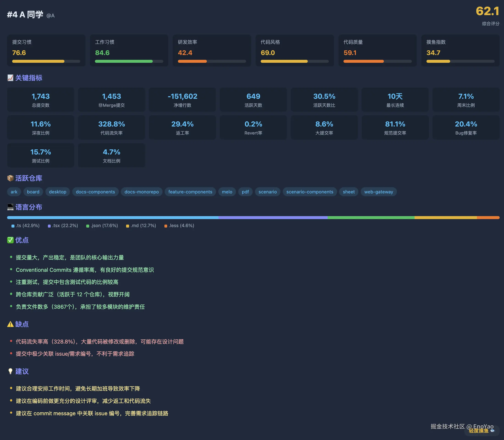Click the 提交习惯 score card
The width and height of the screenshot is (504, 440).
(46, 50)
